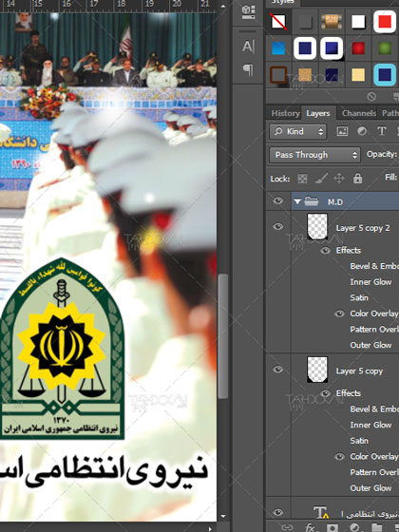This screenshot has height=532, width=399.
Task: Click the Clear Style icon in Styles panel
Action: (x=371, y=97)
